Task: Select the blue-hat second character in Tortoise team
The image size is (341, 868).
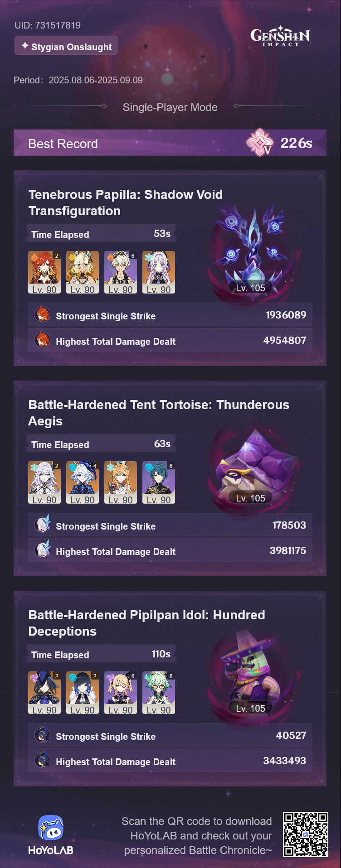Action: point(83,482)
